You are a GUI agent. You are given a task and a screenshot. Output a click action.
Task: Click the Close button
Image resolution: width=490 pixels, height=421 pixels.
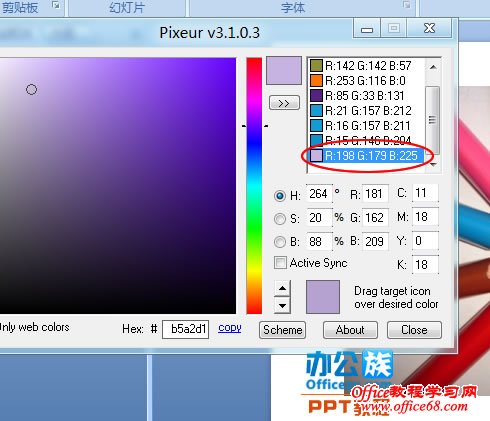click(414, 330)
